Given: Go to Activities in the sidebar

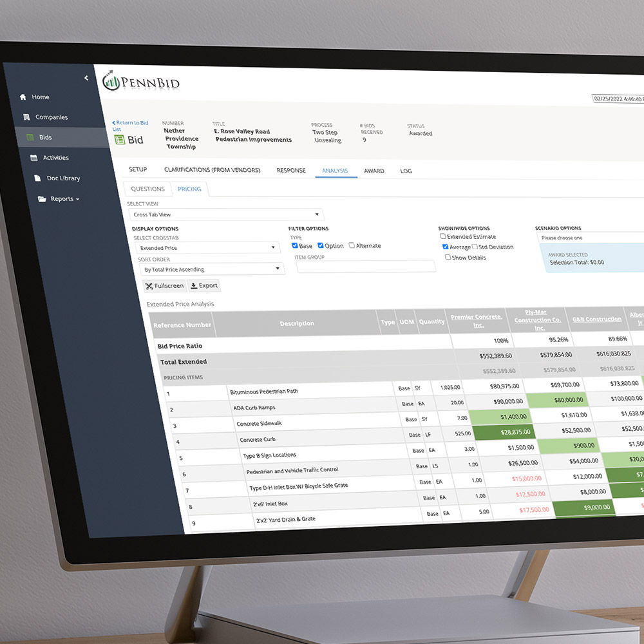Looking at the screenshot, I should (56, 158).
